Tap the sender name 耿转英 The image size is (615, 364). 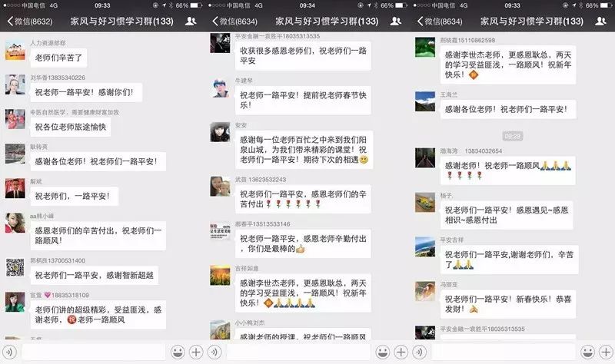pyautogui.click(x=39, y=147)
